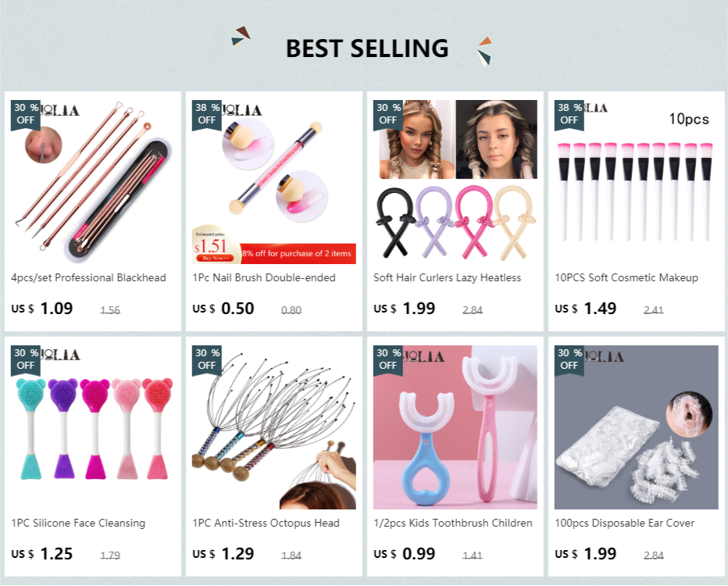728x586 pixels.
Task: Click the '10PCS Soft Cosmetic Makeup' title
Action: pos(626,277)
